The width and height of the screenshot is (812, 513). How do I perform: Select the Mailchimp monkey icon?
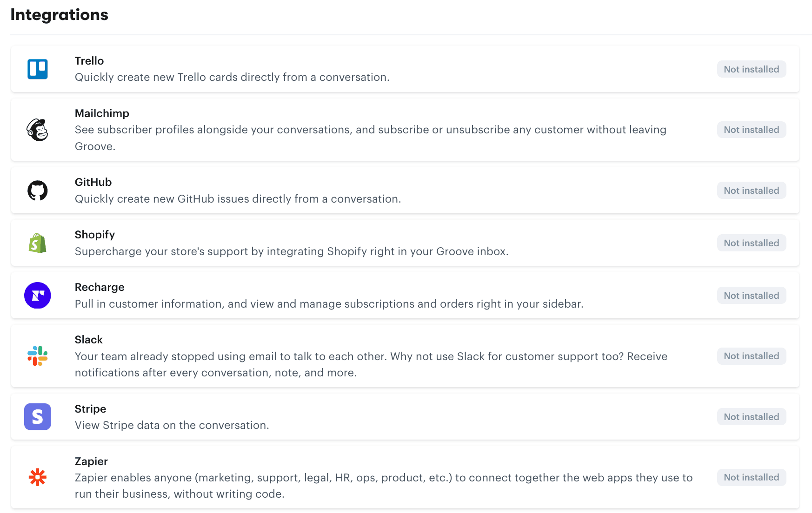click(37, 131)
